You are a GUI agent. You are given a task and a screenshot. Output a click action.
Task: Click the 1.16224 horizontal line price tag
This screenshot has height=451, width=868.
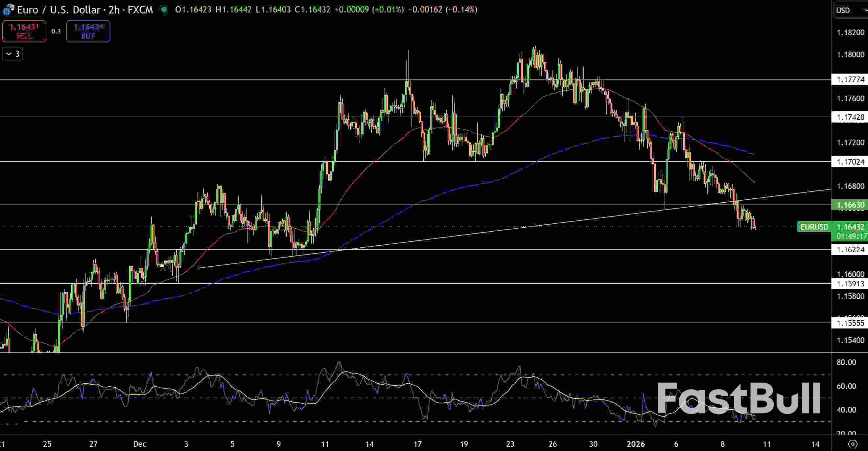click(x=851, y=250)
